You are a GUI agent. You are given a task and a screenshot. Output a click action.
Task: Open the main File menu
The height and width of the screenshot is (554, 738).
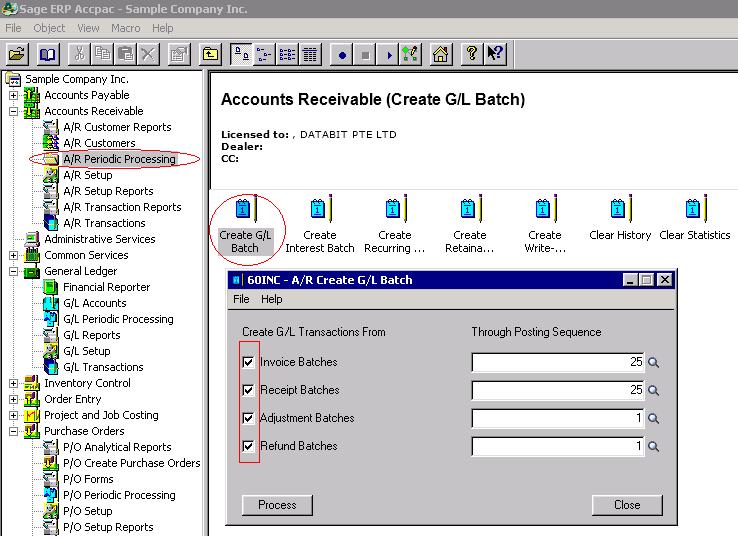click(13, 28)
